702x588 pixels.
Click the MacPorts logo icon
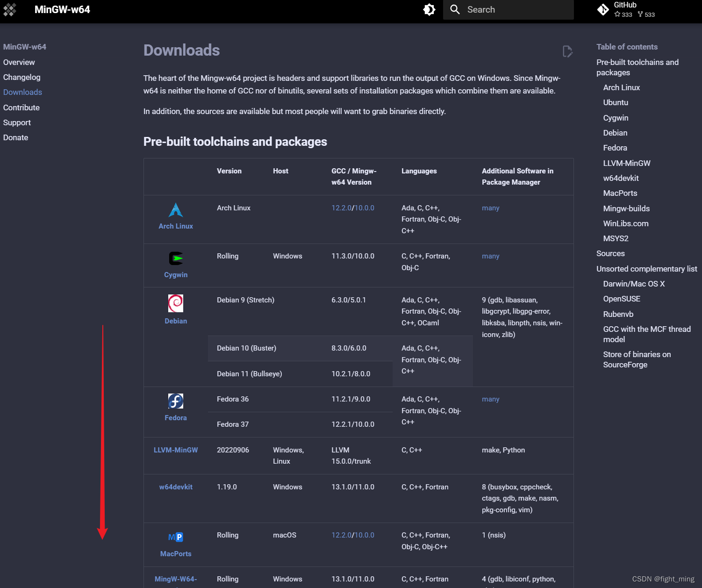click(x=176, y=538)
